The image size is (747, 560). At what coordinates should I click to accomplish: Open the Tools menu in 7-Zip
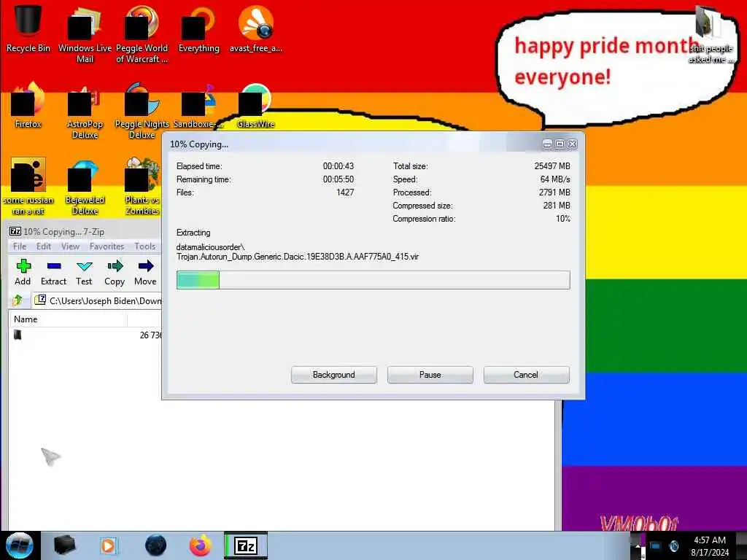[x=144, y=246]
